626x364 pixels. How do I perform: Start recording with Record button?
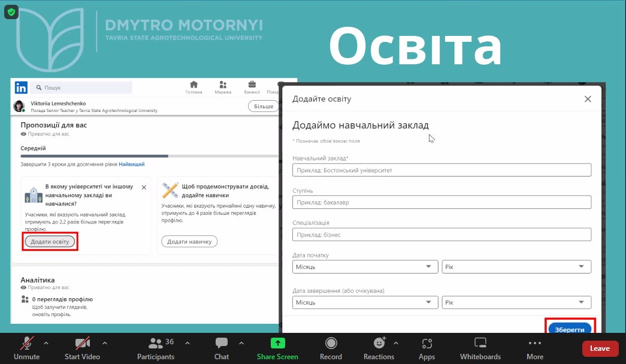[x=331, y=348]
